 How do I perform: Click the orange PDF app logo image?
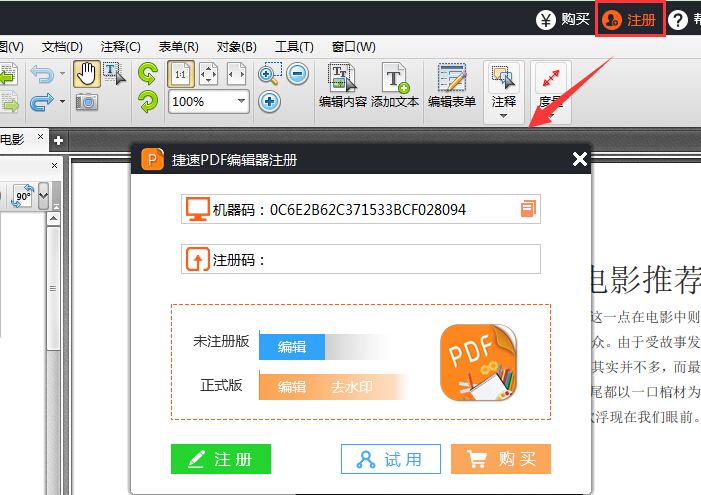(x=478, y=363)
